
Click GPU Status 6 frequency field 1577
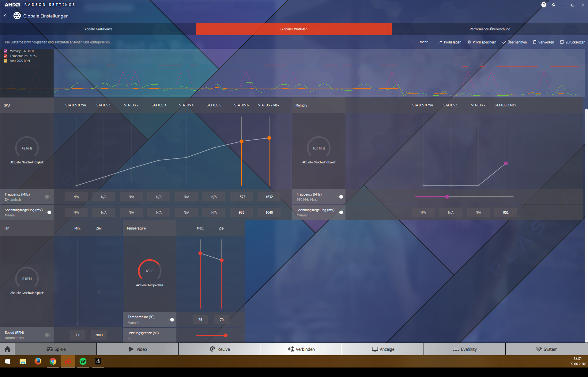(242, 197)
